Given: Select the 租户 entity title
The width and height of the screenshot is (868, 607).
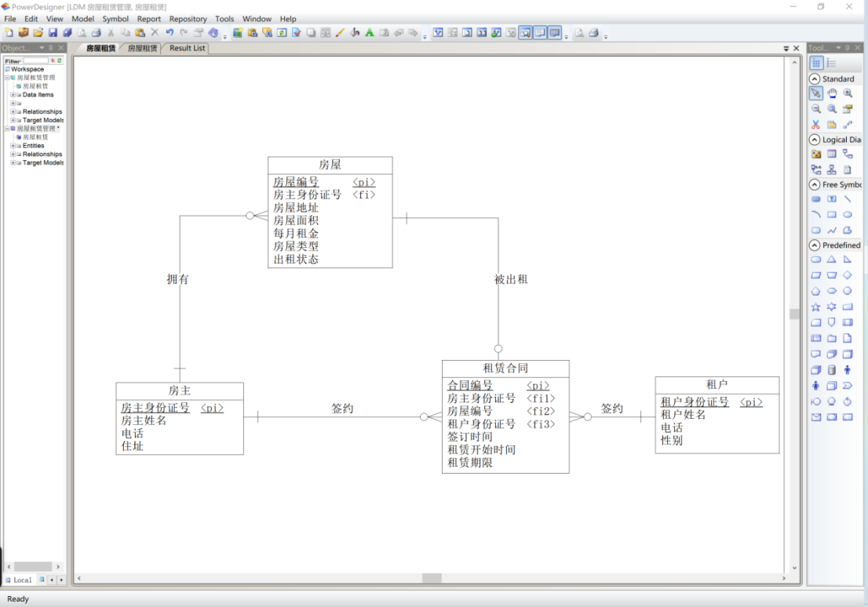Looking at the screenshot, I should [x=717, y=384].
